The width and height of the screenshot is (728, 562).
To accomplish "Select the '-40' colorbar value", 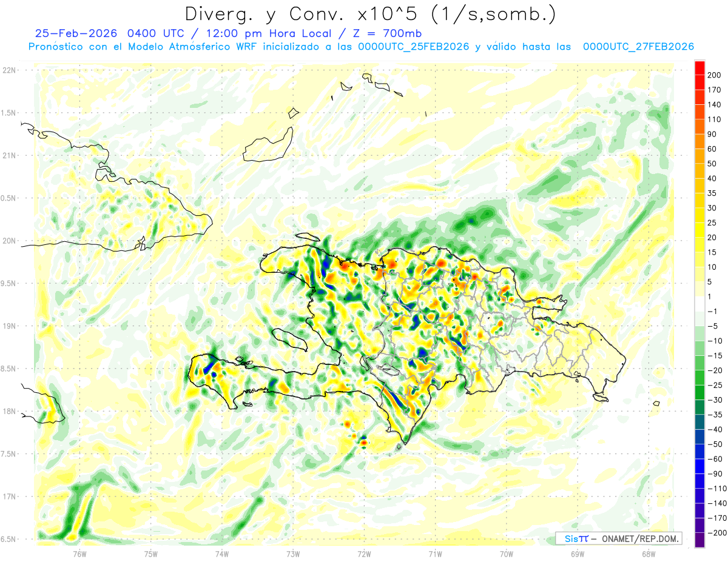I will [715, 429].
